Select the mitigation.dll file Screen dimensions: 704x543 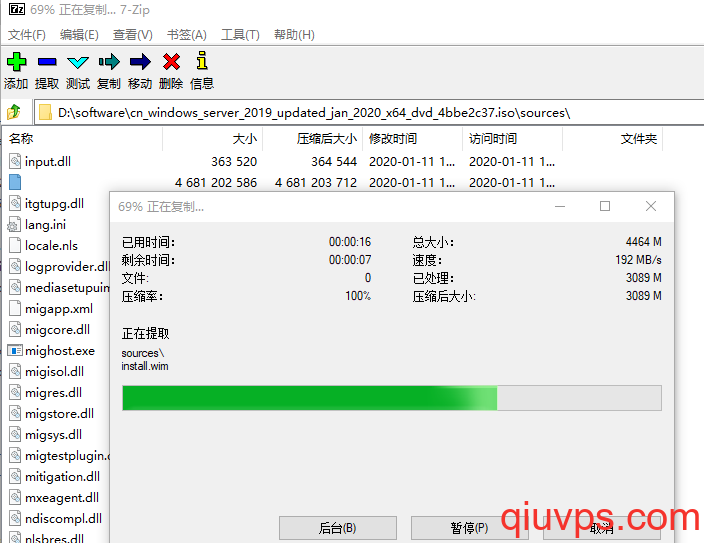point(62,477)
